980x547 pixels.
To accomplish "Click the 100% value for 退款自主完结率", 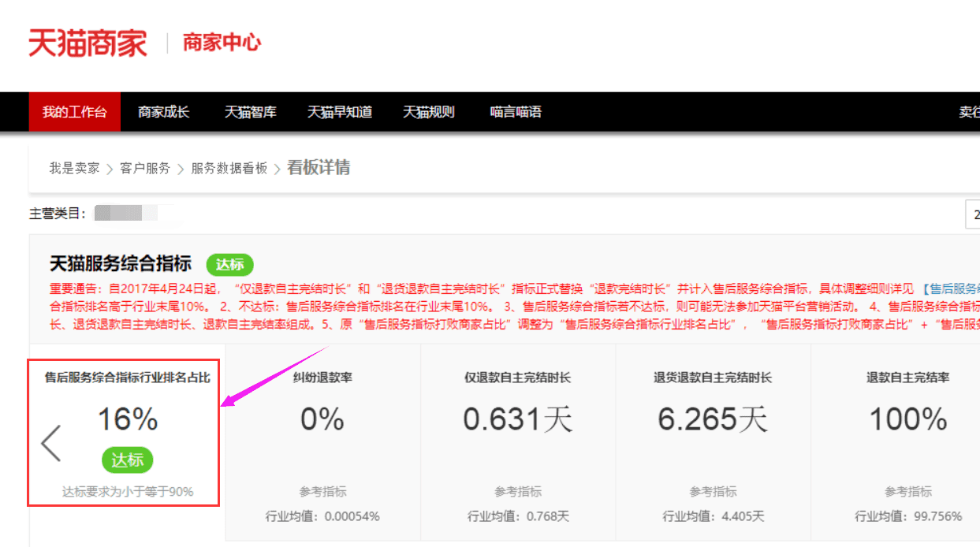I will coord(908,419).
